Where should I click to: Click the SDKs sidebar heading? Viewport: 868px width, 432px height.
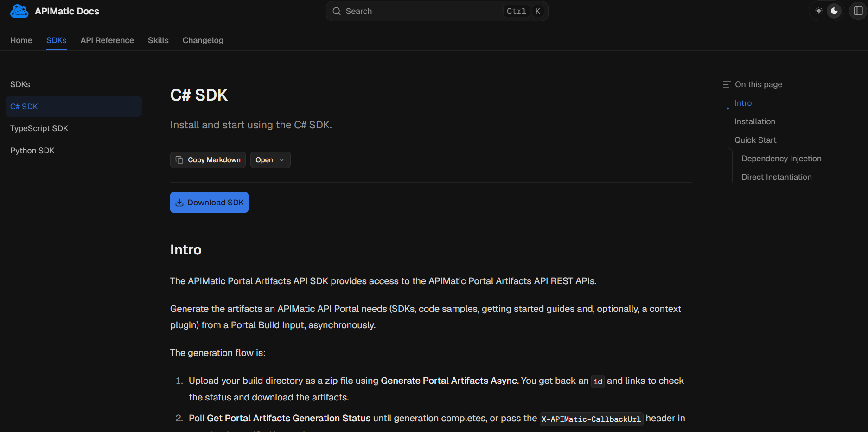tap(20, 84)
